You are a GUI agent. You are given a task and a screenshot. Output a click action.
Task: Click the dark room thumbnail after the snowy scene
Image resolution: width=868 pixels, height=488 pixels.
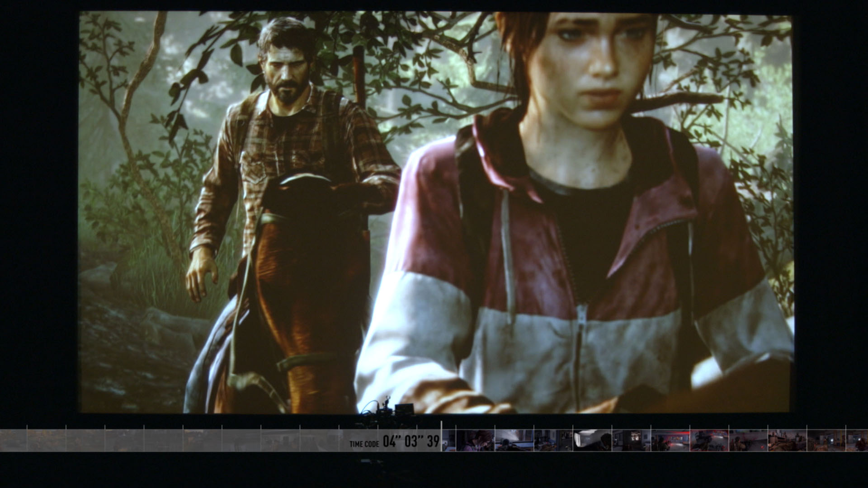[x=553, y=440]
